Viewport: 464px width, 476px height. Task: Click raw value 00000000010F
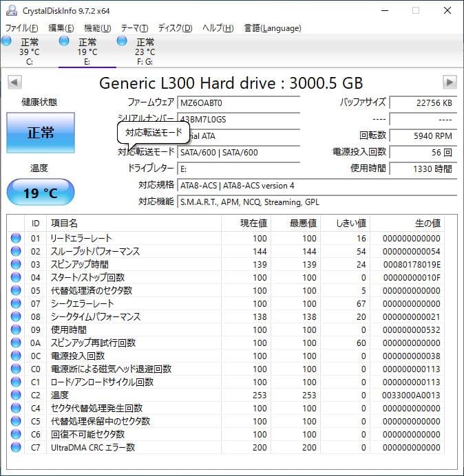click(x=412, y=277)
